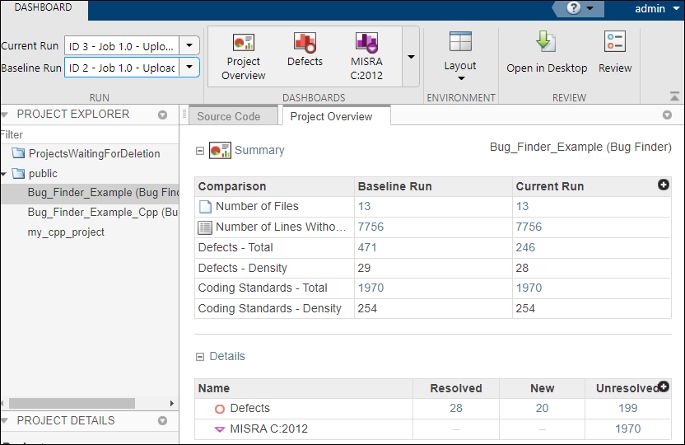Open the Current Run dropdown
This screenshot has height=445, width=685.
(x=191, y=46)
